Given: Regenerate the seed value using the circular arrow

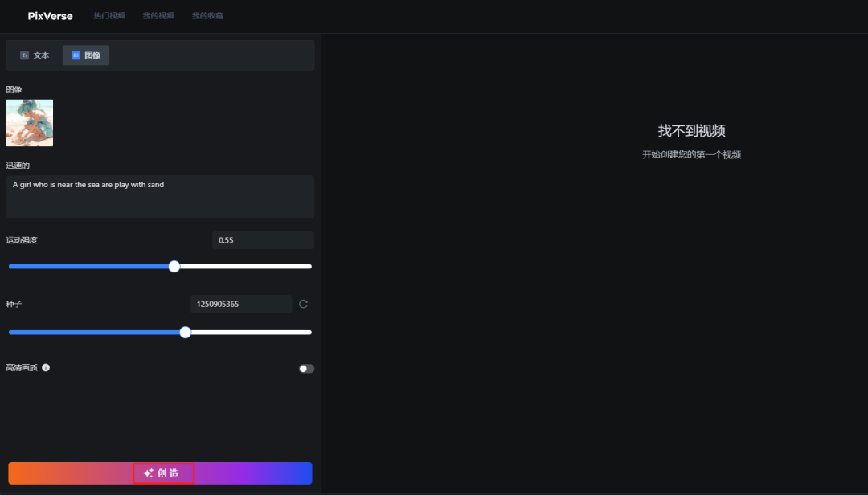Looking at the screenshot, I should point(303,304).
